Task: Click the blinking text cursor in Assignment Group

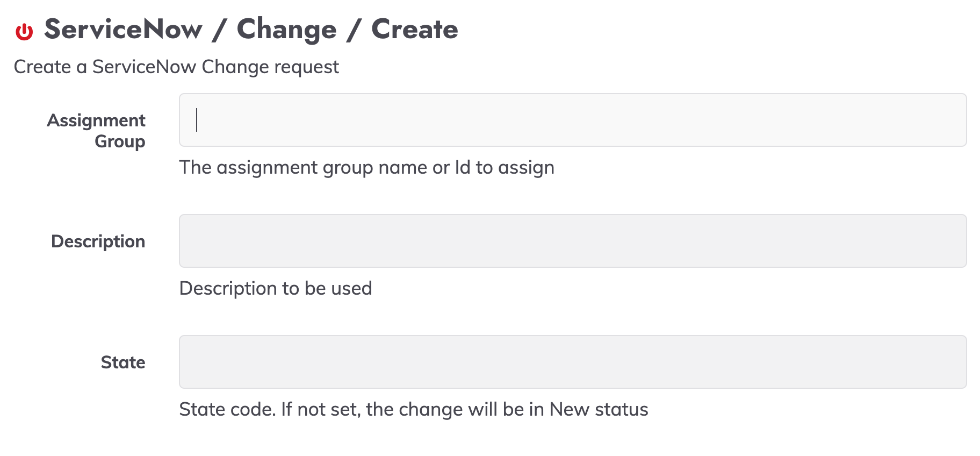Action: (x=197, y=120)
